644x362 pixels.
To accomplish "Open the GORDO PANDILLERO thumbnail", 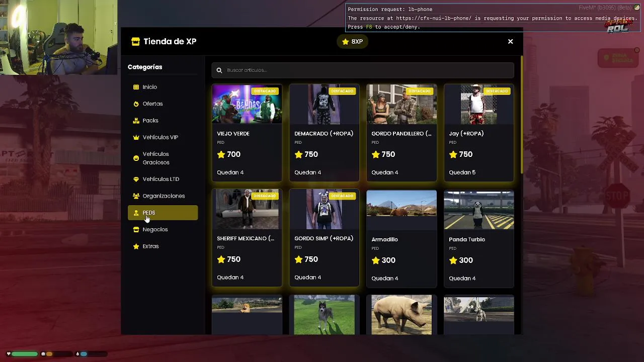I will coord(401,104).
